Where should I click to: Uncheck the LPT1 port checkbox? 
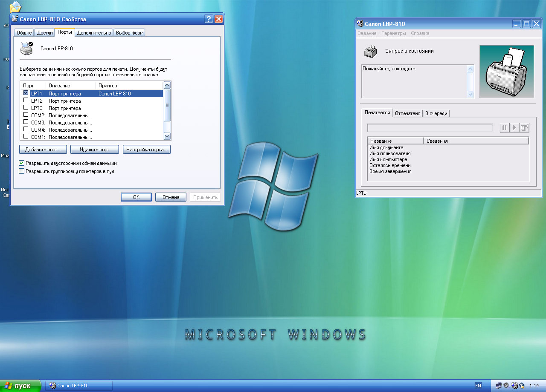tap(26, 93)
